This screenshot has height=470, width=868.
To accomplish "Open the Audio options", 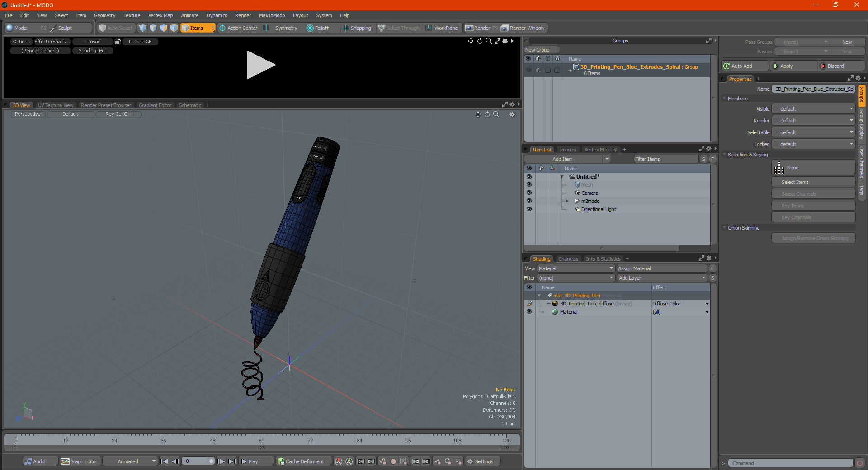I will tap(40, 461).
